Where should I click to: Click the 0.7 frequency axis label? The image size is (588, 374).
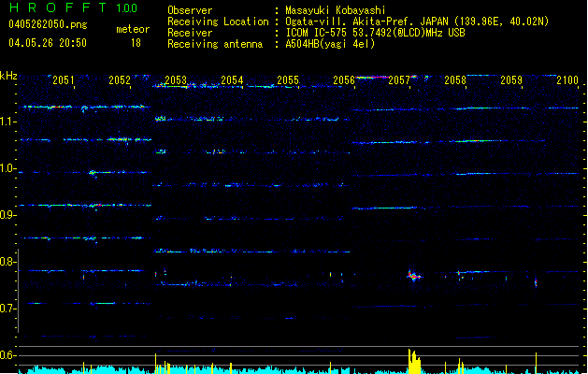point(7,309)
